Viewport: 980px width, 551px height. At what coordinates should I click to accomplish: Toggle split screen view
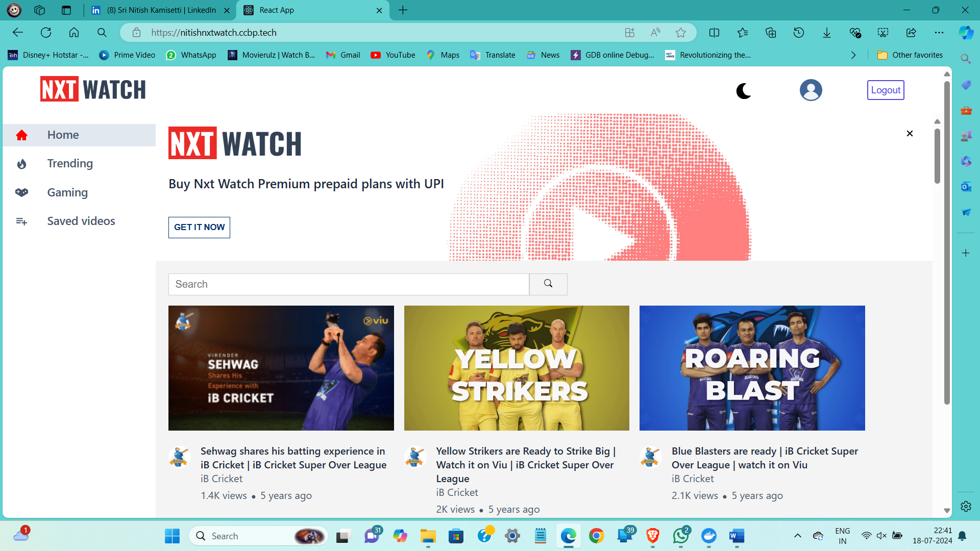(714, 33)
